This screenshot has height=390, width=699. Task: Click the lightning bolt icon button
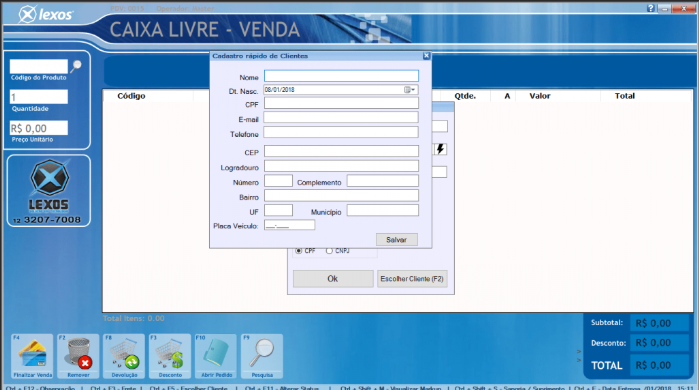point(440,149)
